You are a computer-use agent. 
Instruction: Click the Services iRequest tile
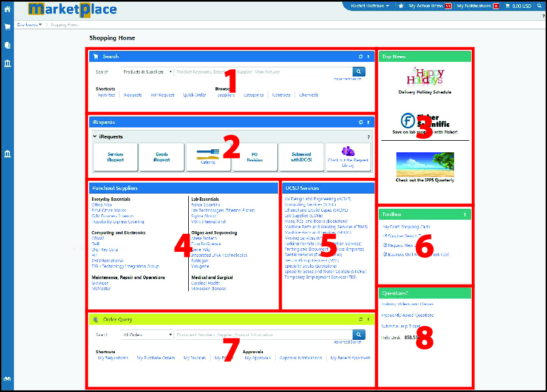coord(115,157)
